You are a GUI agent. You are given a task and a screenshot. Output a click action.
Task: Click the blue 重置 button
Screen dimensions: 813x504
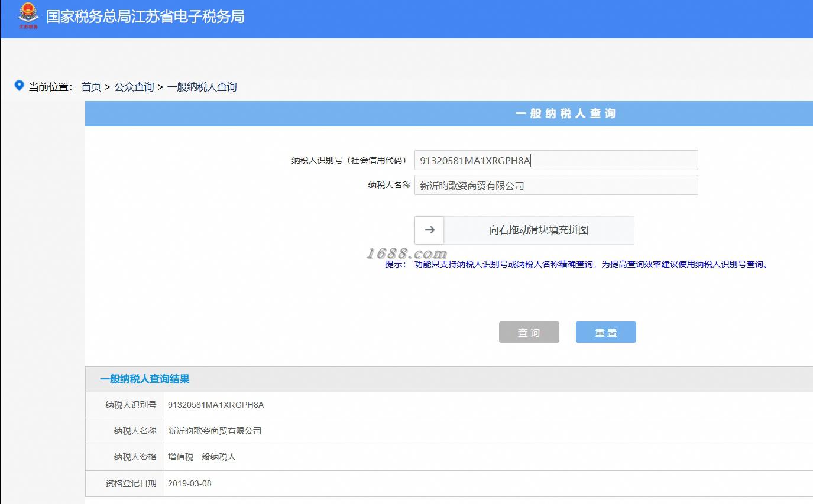(606, 332)
